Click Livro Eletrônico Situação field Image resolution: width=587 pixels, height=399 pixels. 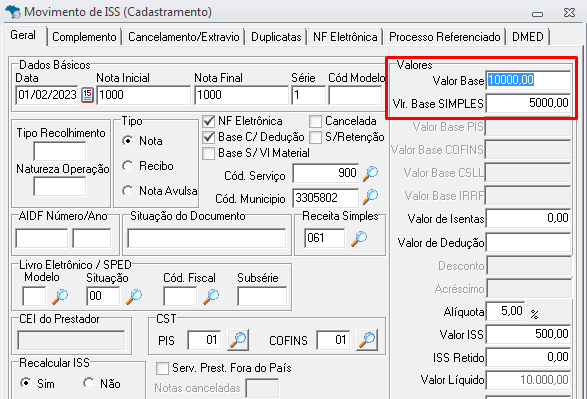click(103, 296)
